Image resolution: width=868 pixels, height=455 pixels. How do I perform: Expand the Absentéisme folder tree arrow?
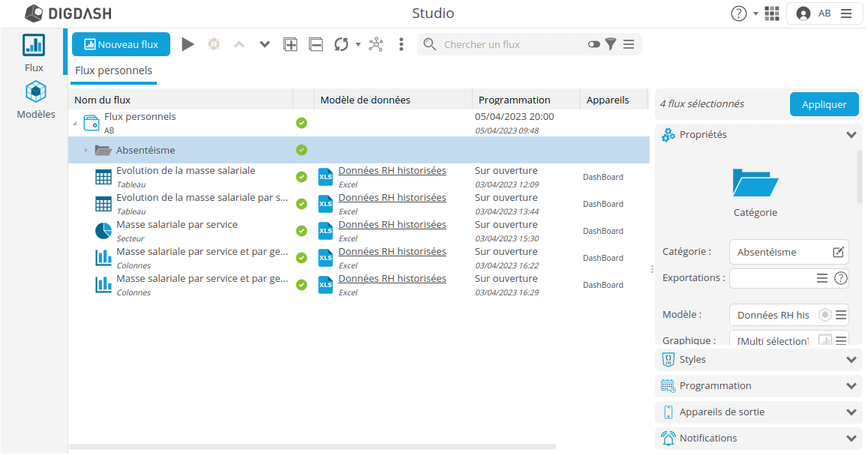[x=86, y=151]
